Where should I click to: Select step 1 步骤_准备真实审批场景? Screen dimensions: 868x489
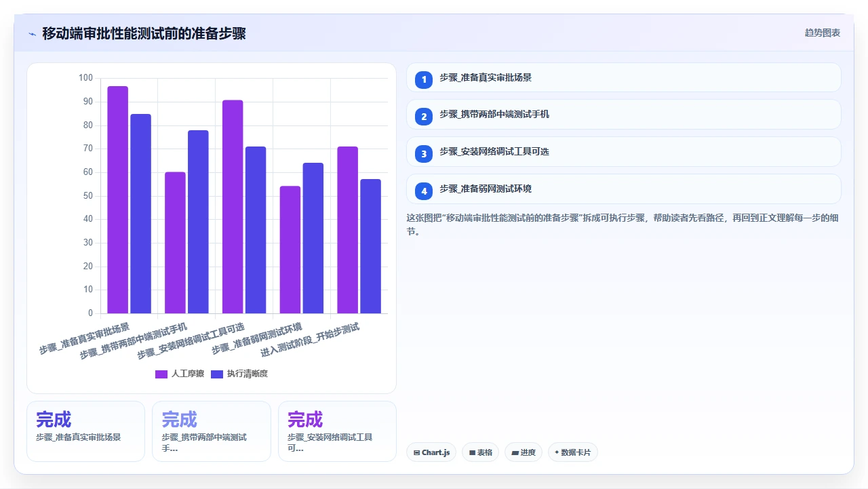(623, 77)
